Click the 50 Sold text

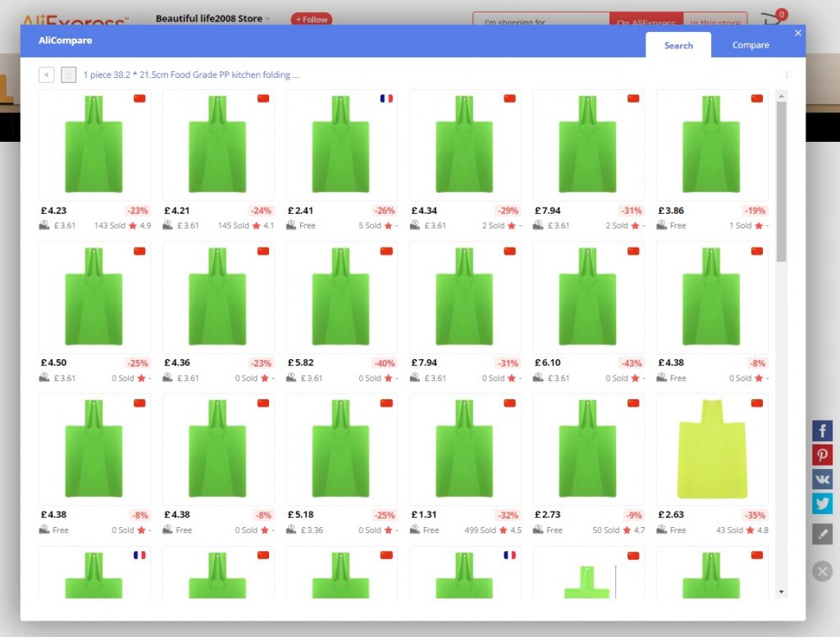pos(606,530)
